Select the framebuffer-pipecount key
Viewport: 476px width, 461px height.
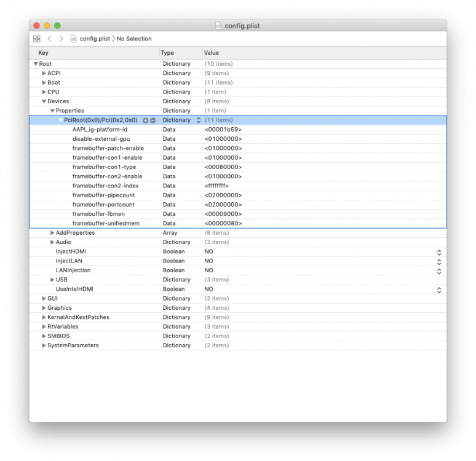coord(103,195)
